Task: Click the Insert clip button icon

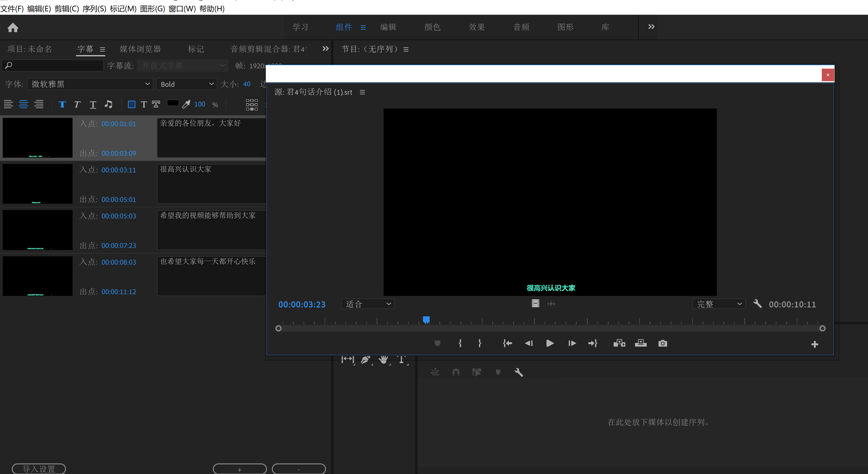Action: [619, 343]
